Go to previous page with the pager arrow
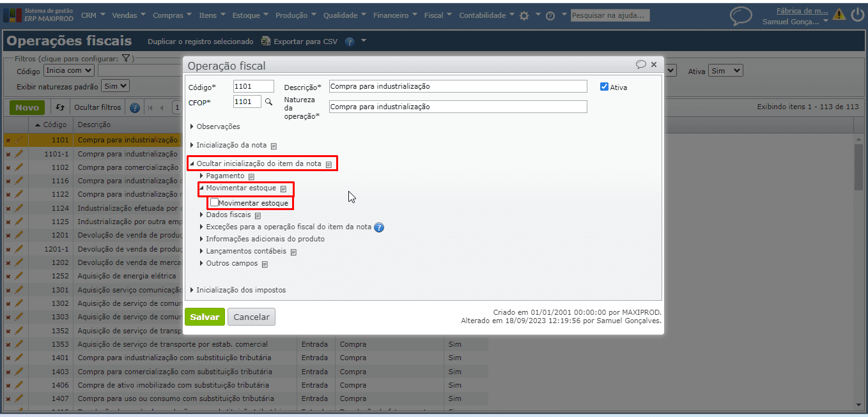The image size is (868, 417). (162, 107)
